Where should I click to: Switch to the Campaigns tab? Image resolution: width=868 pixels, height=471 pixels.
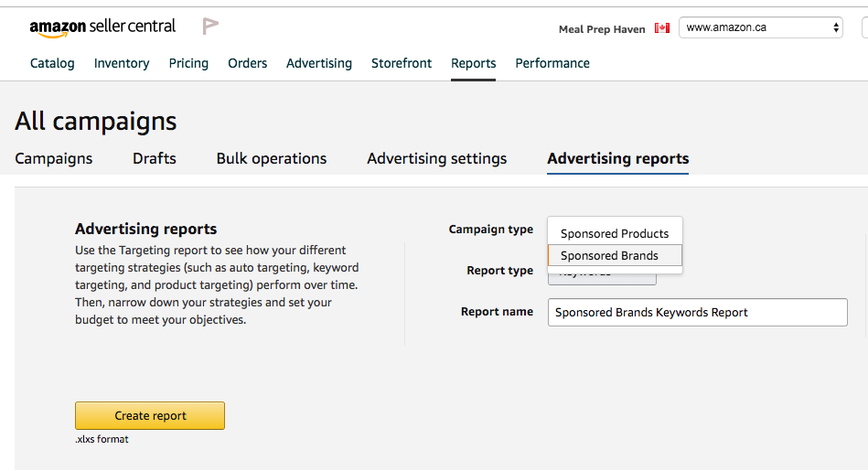pyautogui.click(x=54, y=158)
